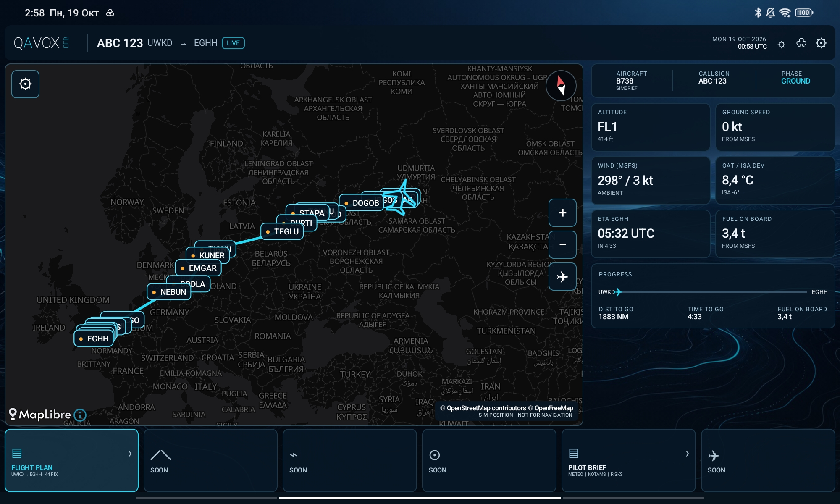Screen dimensions: 840x504
Task: Click the muted bell status icon
Action: (770, 13)
